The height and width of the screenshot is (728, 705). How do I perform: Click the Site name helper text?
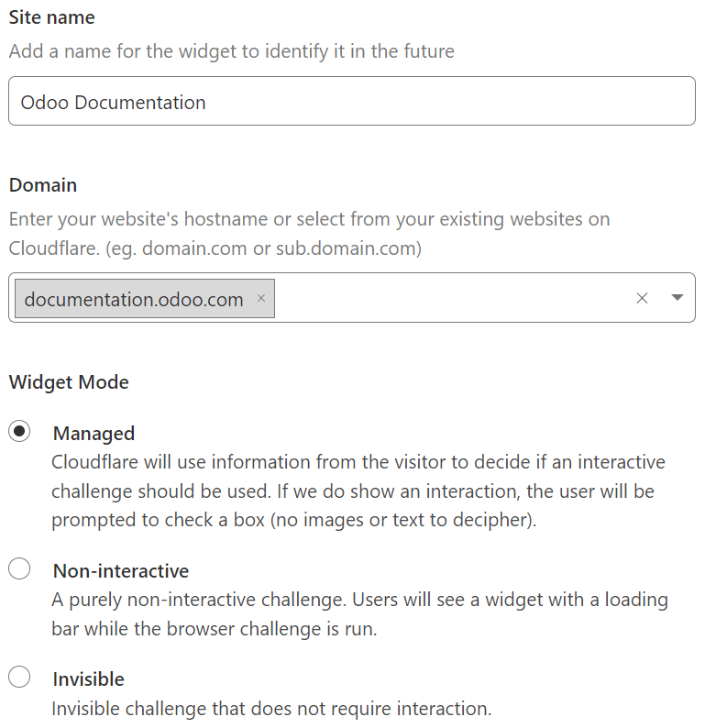pos(231,51)
